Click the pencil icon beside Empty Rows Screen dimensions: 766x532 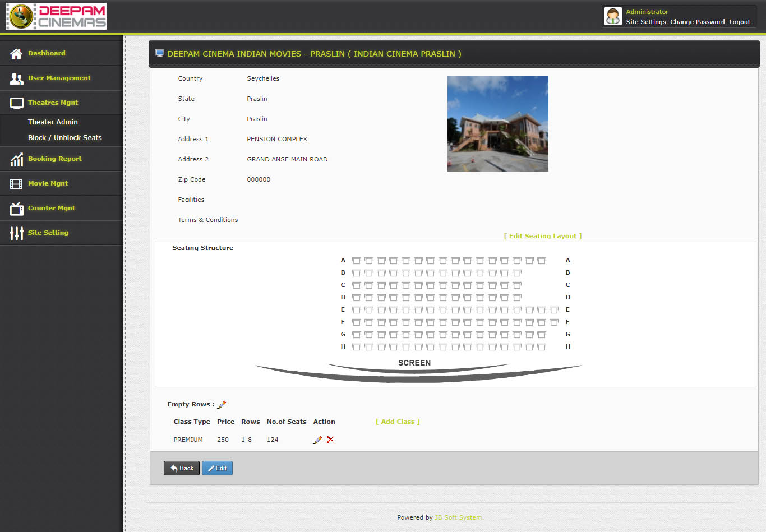(222, 405)
